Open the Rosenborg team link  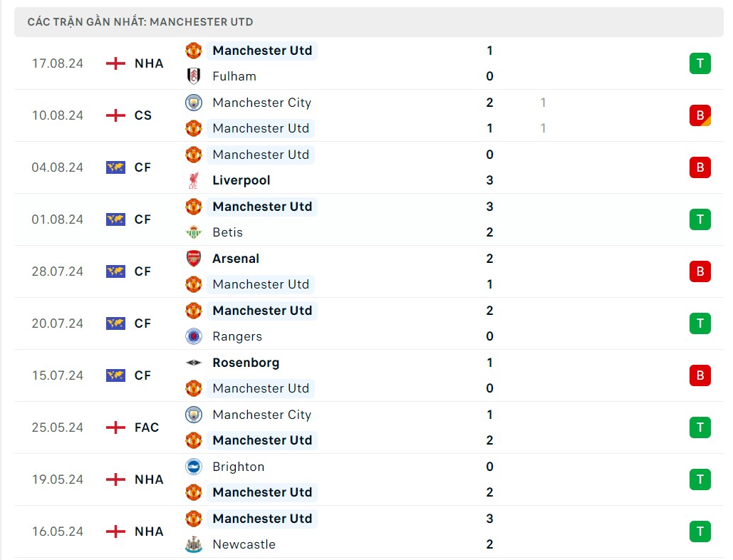coord(246,363)
